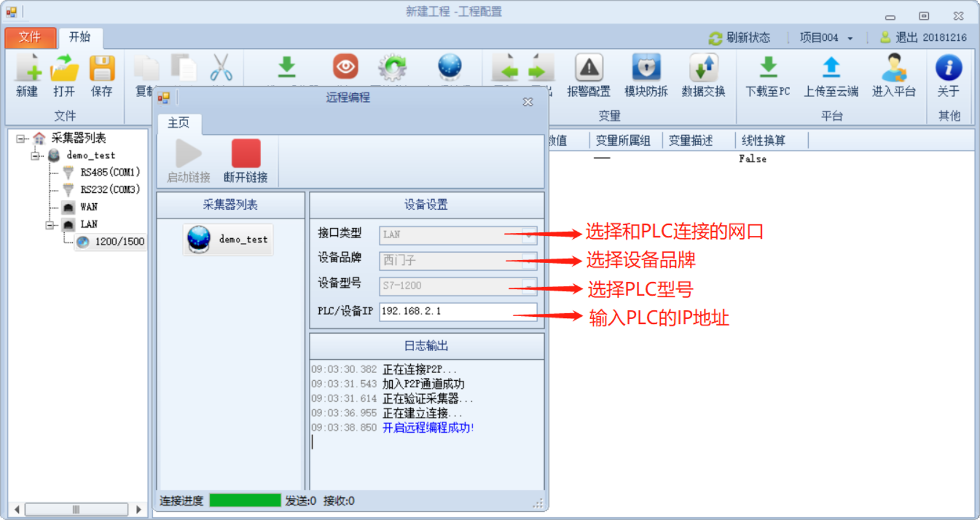Open the 接口类型 LAN dropdown
980x520 pixels.
pos(458,235)
